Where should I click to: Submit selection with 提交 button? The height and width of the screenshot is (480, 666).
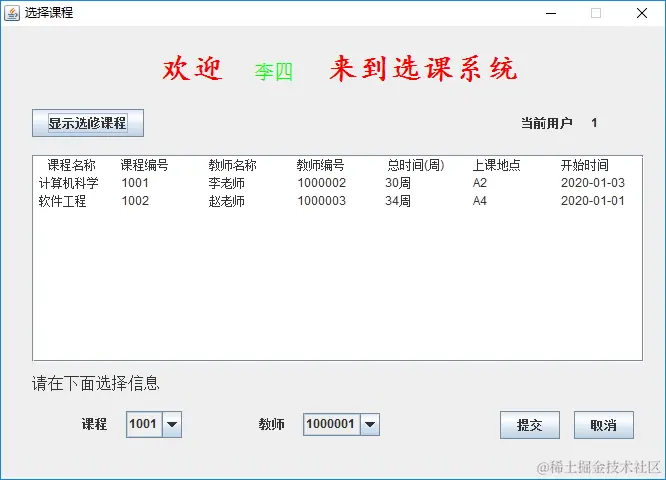point(530,425)
